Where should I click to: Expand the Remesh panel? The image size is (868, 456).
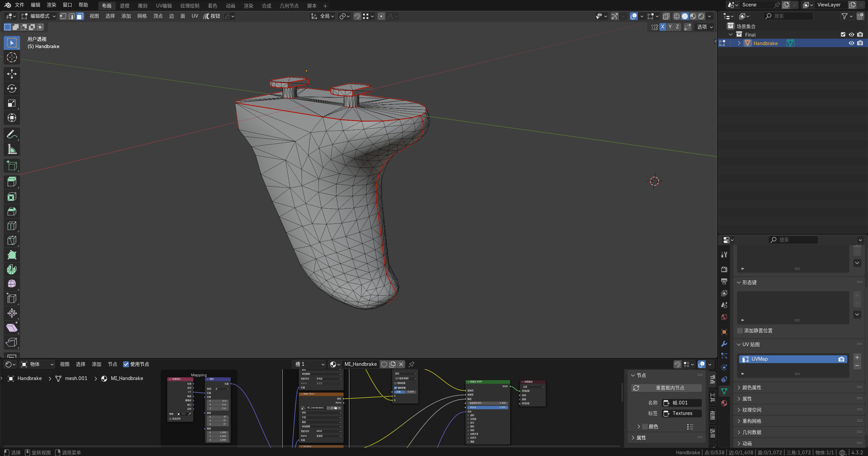click(739, 421)
